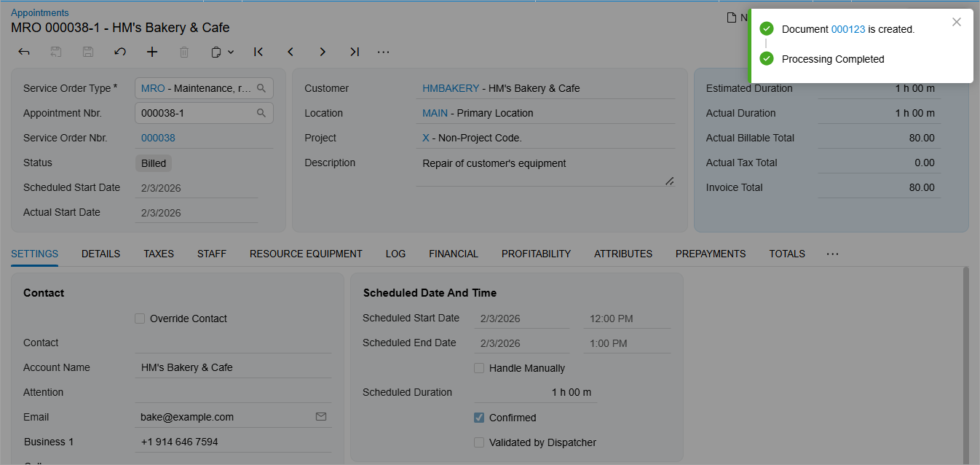Screen dimensions: 980x465
Task: Go to the first record
Action: [x=258, y=52]
